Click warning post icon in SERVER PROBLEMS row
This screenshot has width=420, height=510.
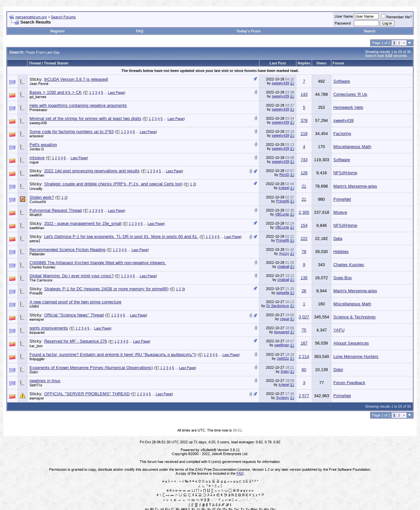[x=23, y=396]
